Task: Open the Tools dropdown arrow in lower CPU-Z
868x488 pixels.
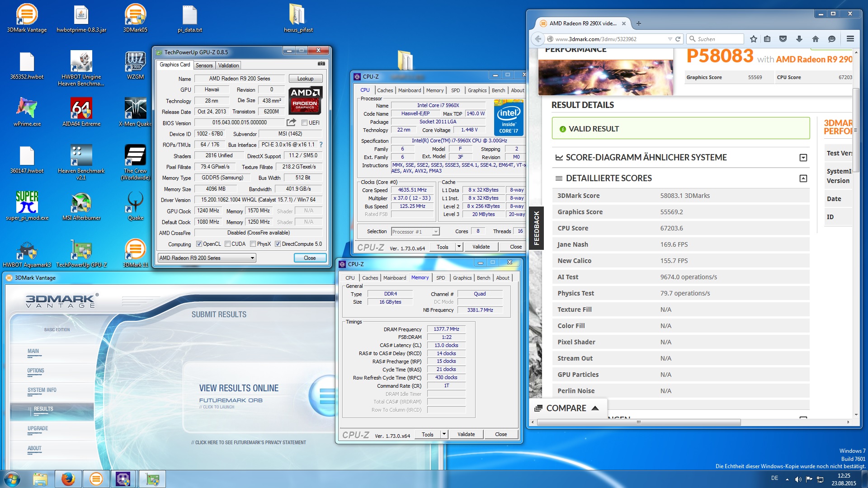Action: (444, 434)
